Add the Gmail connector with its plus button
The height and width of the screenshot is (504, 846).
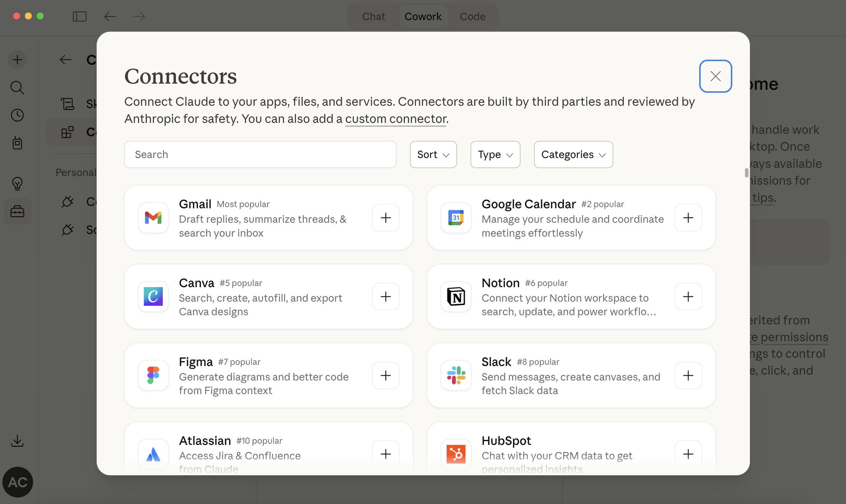click(385, 218)
